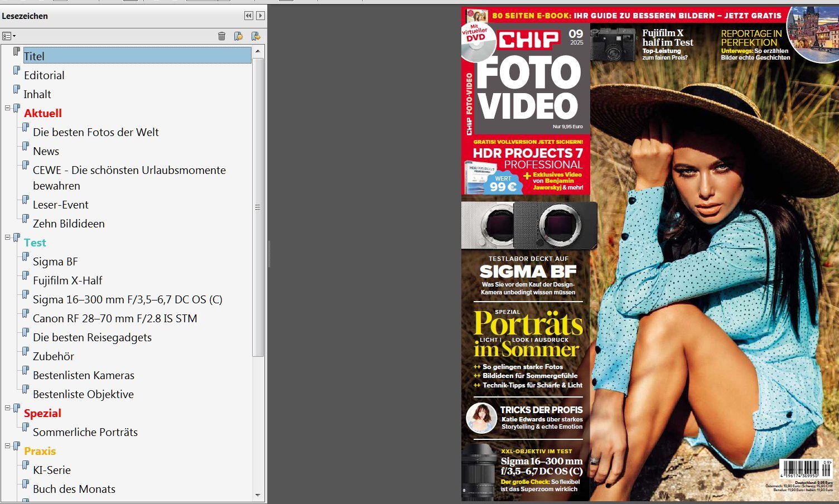Jump to the Buch des Monats bookmark
The image size is (839, 504).
74,489
